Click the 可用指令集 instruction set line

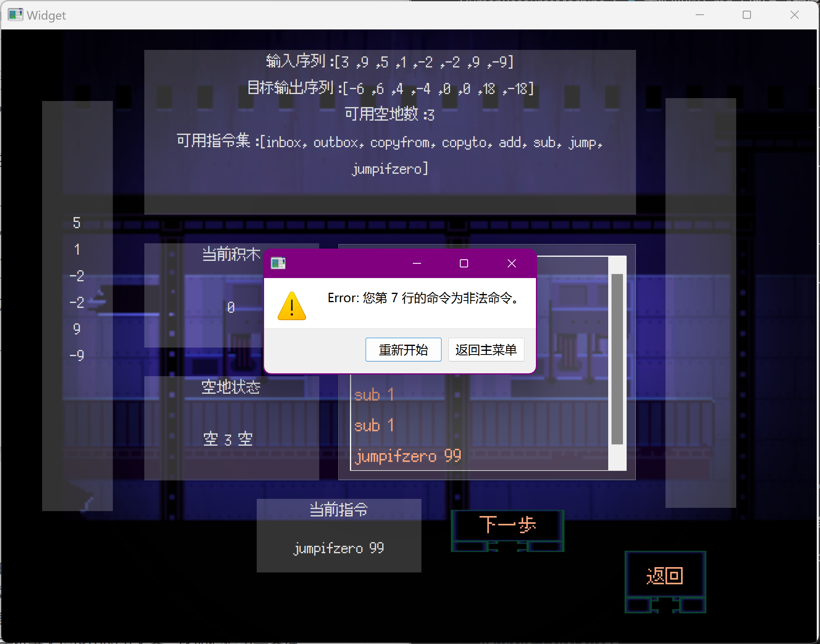[390, 142]
